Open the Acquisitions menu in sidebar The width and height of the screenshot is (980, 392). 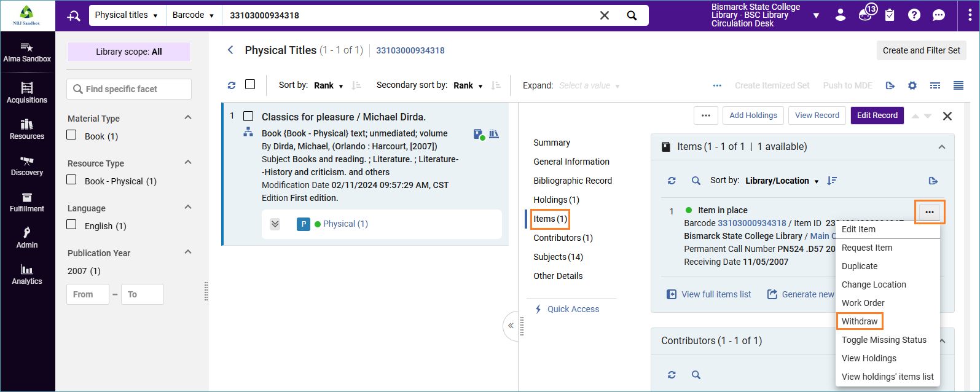[27, 92]
